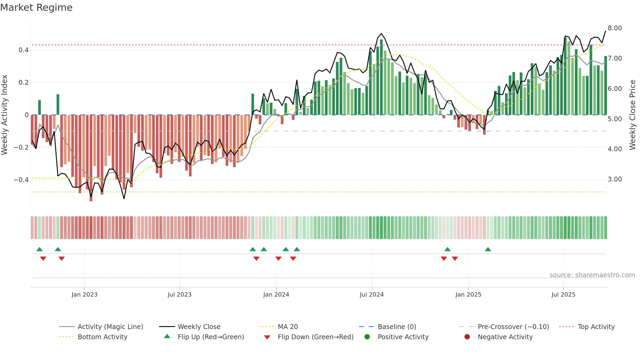This screenshot has width=644, height=362.
Task: Click the 8.00 price axis tick
Action: click(x=615, y=28)
